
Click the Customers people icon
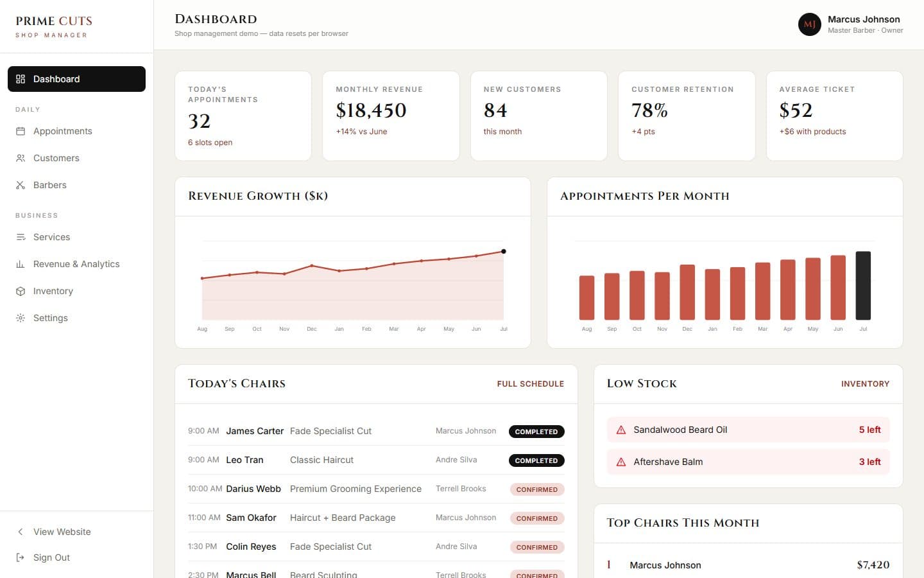click(21, 158)
